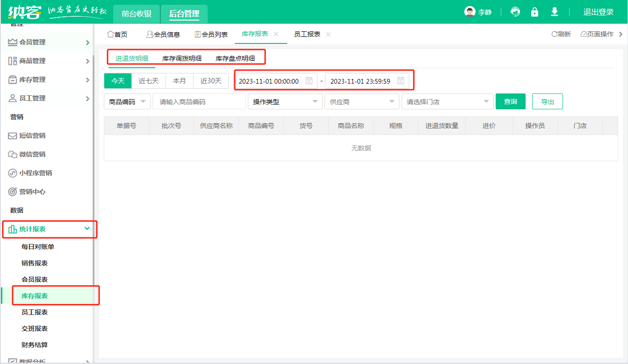Viewport: 628px width, 364px height.
Task: Click the customer service headset icon
Action: coord(515,12)
